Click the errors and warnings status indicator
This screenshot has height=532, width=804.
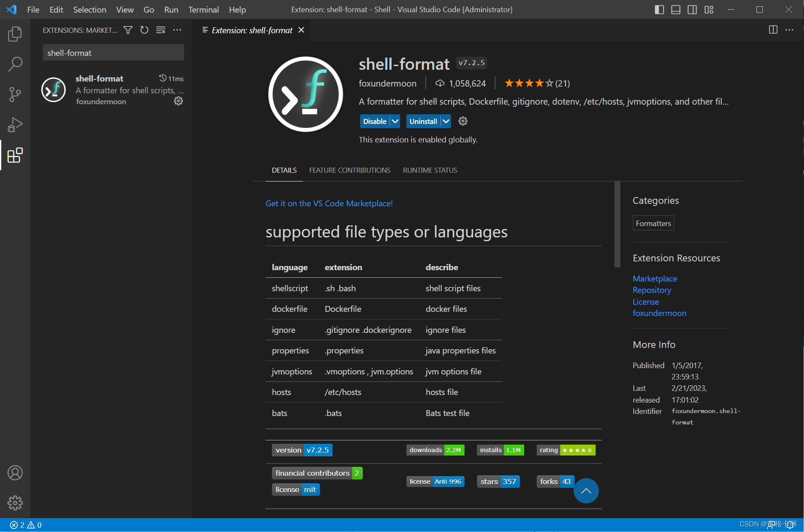pyautogui.click(x=26, y=525)
